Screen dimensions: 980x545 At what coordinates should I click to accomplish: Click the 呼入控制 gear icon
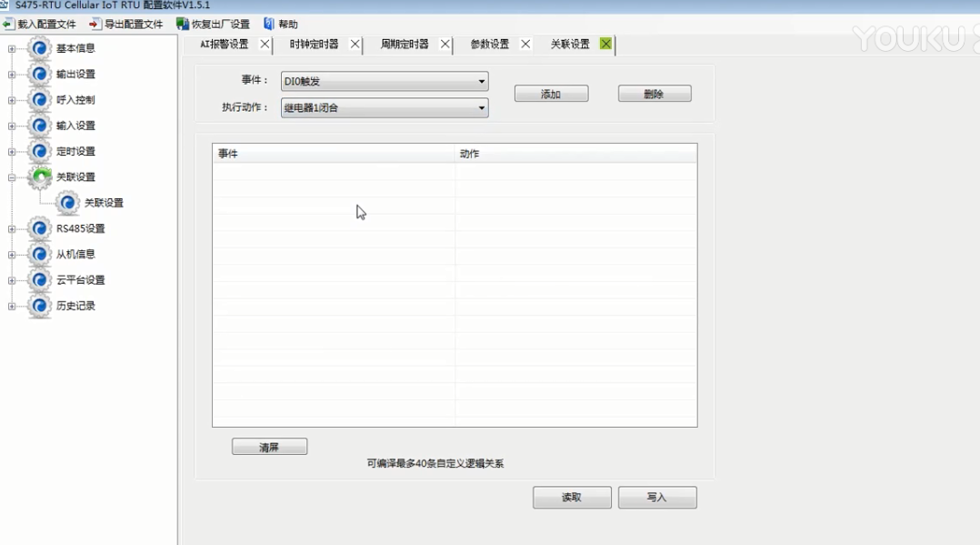coord(40,99)
